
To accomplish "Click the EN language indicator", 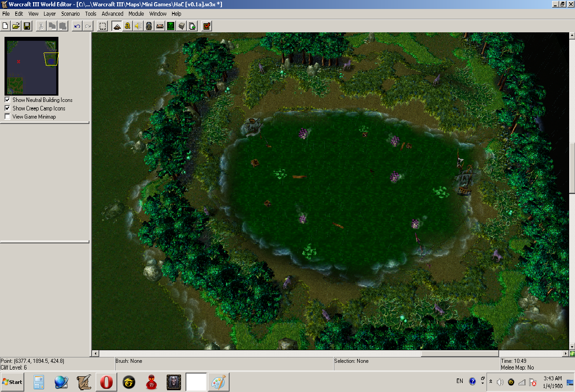I will tap(460, 381).
